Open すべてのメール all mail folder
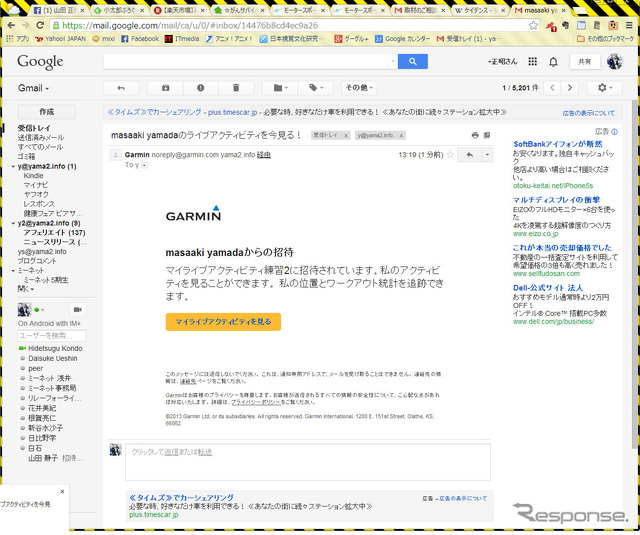640x535 pixels. 40,147
